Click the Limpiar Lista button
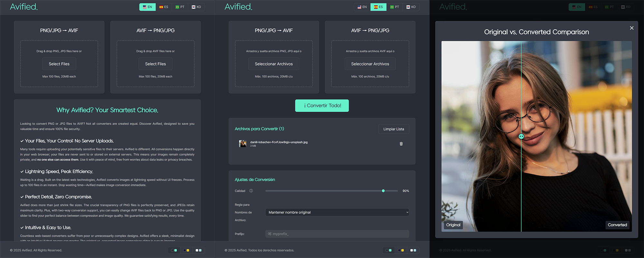The width and height of the screenshot is (644, 258). point(393,129)
